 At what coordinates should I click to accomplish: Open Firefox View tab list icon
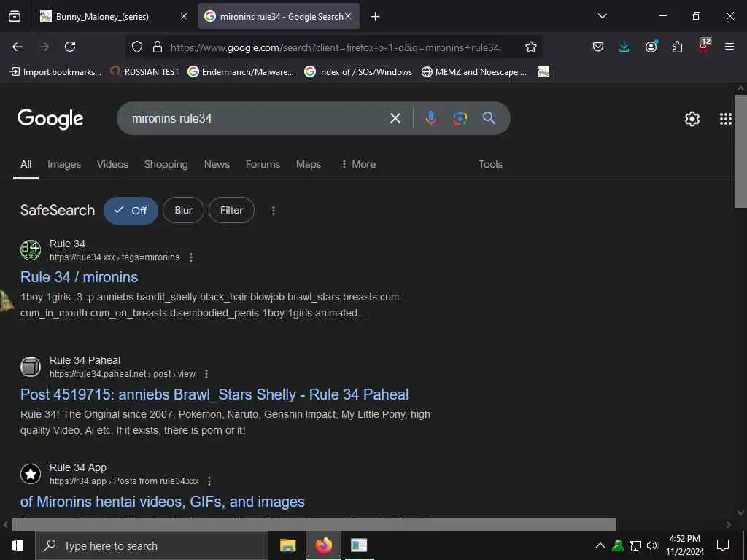tap(15, 17)
